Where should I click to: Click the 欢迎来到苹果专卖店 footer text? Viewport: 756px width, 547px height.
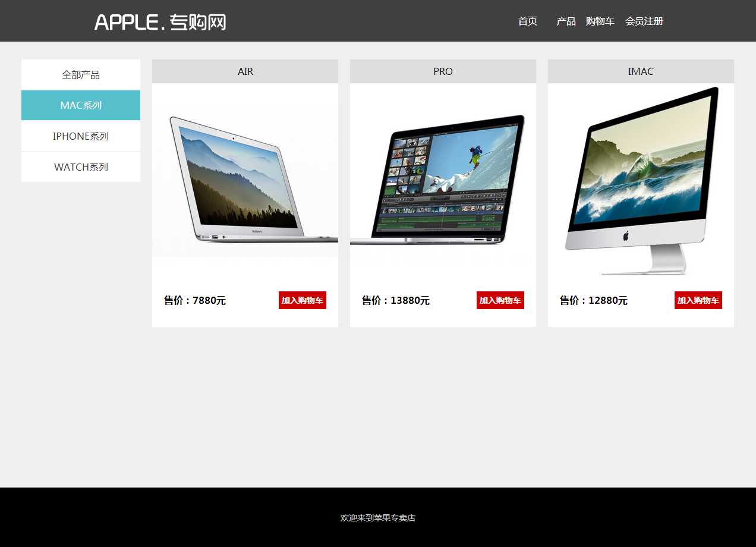click(x=378, y=518)
